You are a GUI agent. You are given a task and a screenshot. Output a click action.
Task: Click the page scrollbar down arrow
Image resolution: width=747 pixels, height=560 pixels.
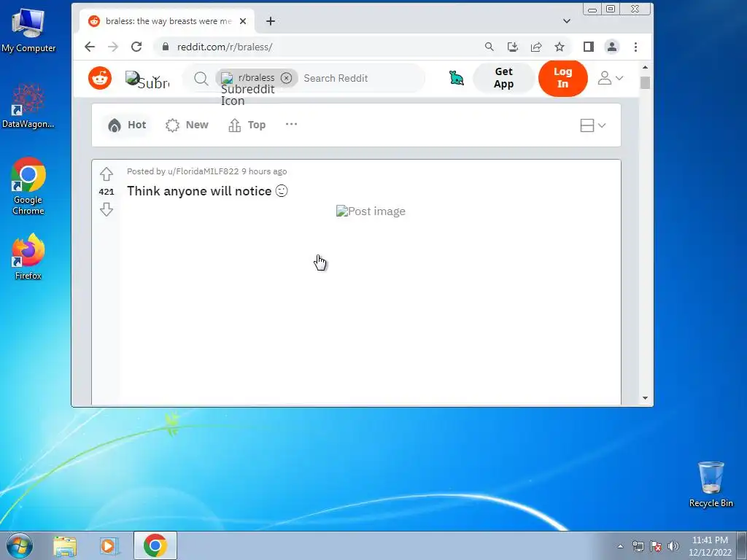pyautogui.click(x=645, y=398)
